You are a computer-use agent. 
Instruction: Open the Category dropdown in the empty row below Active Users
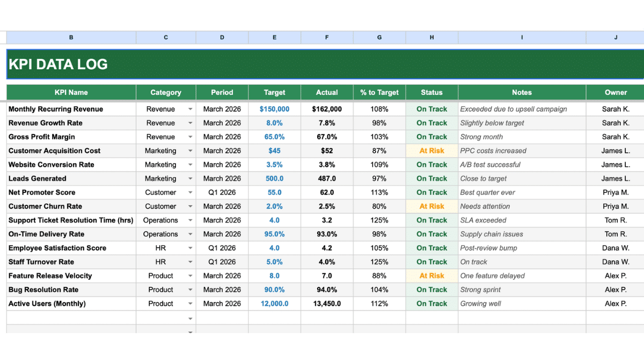tap(191, 317)
